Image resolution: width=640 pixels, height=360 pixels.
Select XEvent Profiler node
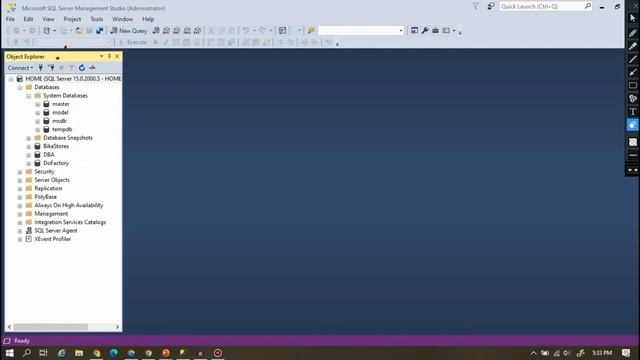[x=52, y=239]
